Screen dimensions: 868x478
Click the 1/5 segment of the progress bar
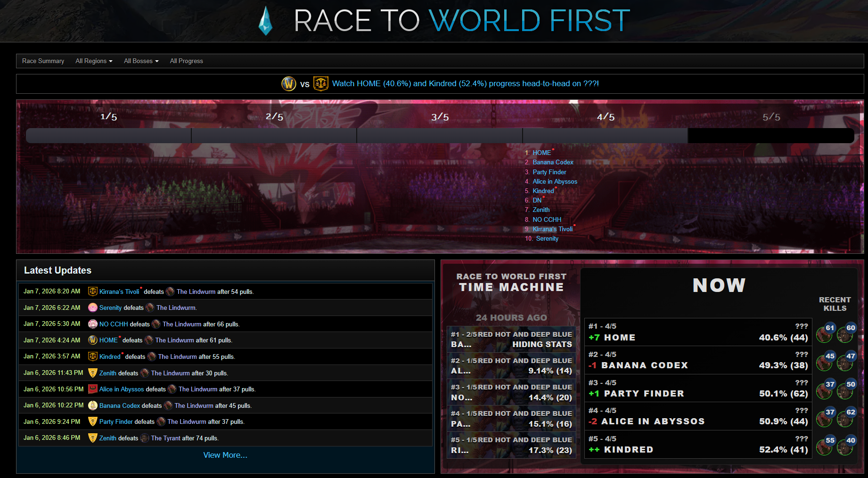[x=109, y=136]
